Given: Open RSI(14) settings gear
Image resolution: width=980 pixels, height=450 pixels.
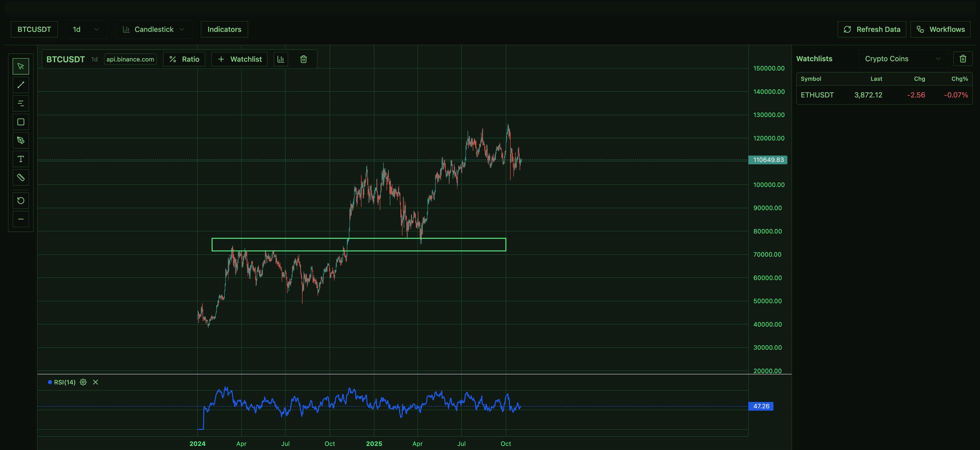Looking at the screenshot, I should [83, 382].
